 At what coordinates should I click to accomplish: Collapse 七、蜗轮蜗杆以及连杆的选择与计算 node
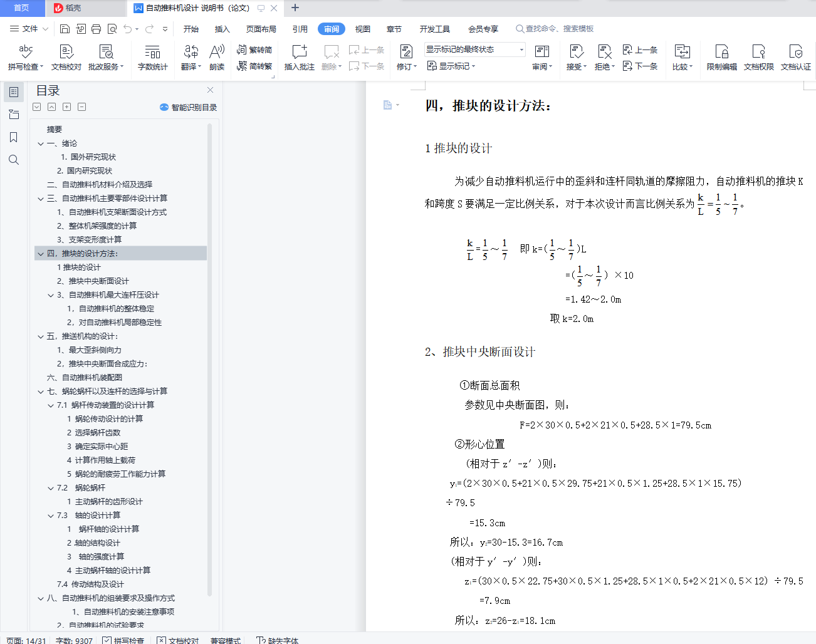[41, 392]
